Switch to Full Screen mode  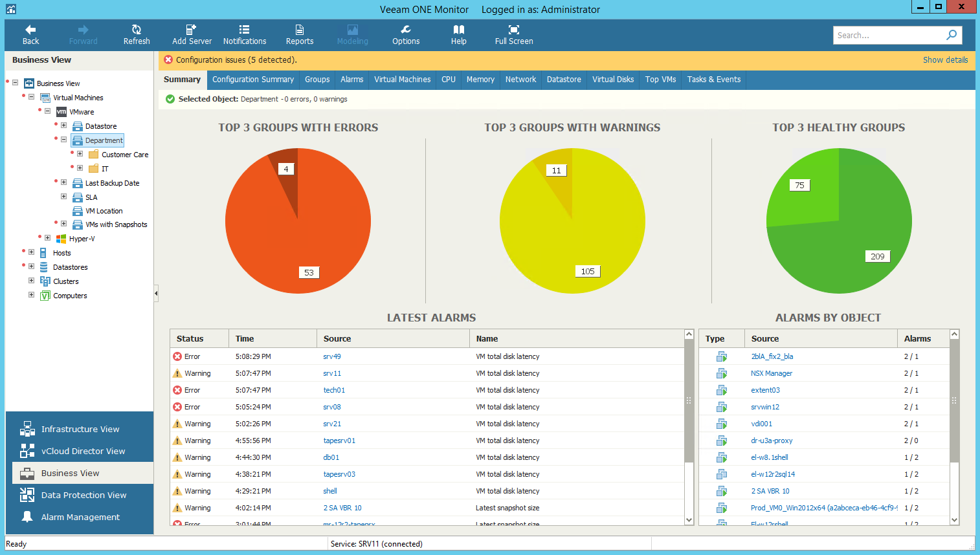[x=514, y=35]
